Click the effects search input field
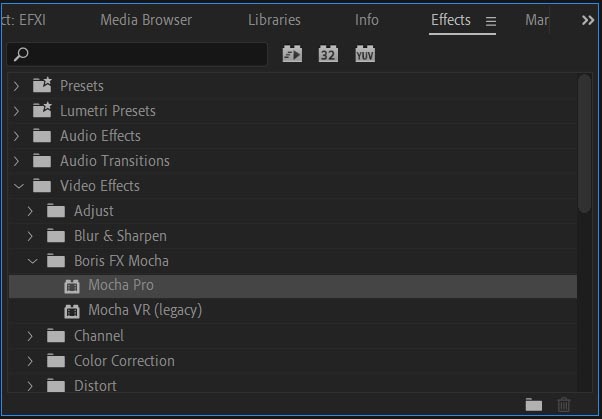Viewport: 602px width, 419px height. (140, 54)
